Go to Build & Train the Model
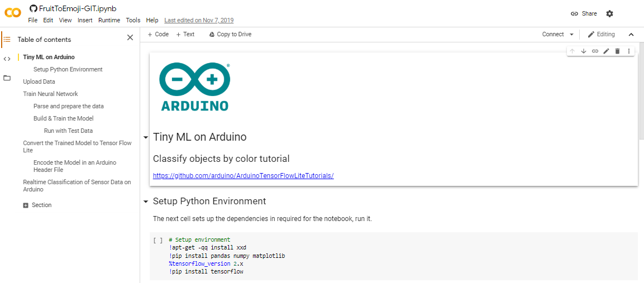The height and width of the screenshot is (283, 644). coord(64,119)
